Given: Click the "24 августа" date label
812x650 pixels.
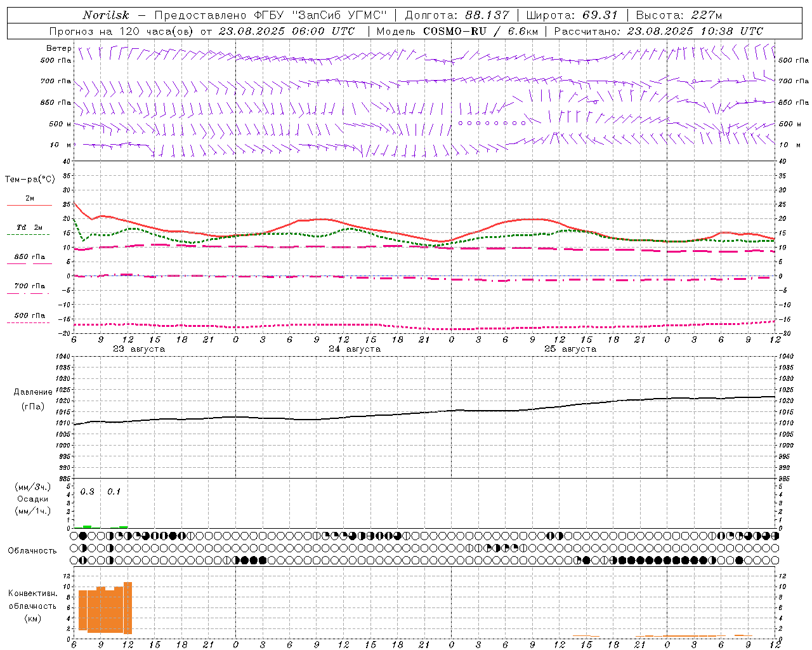Looking at the screenshot, I should [x=355, y=349].
